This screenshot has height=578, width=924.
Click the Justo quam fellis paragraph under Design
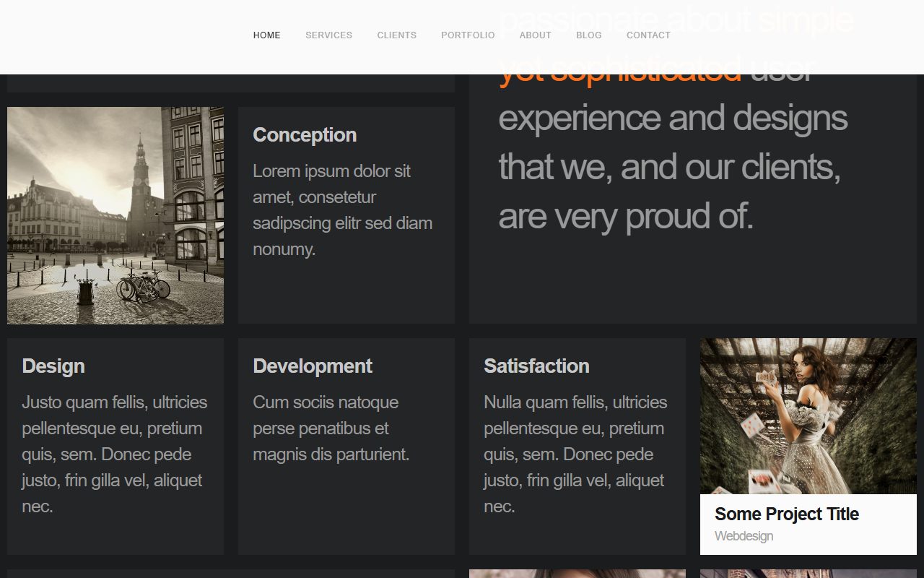(x=115, y=454)
